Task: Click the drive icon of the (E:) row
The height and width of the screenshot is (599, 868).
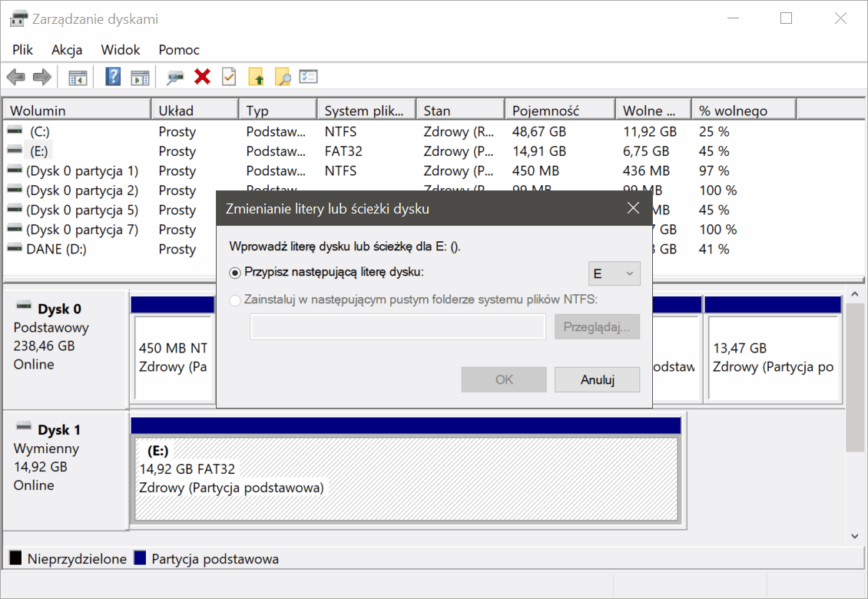Action: (x=15, y=150)
